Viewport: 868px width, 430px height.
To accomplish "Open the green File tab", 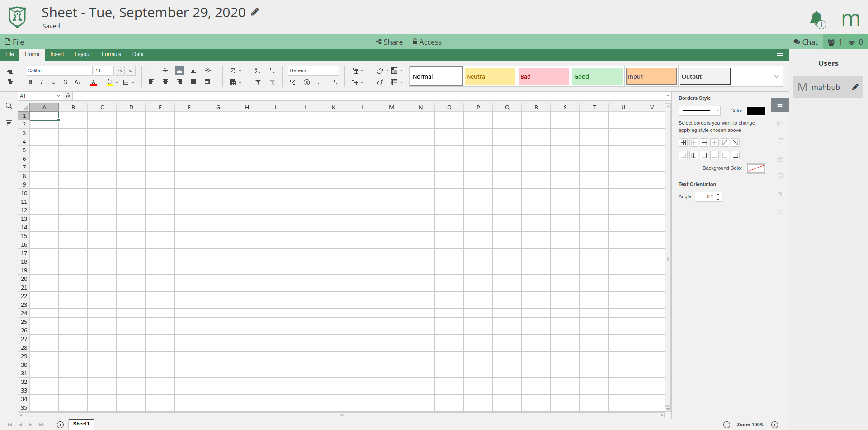I will pyautogui.click(x=9, y=54).
